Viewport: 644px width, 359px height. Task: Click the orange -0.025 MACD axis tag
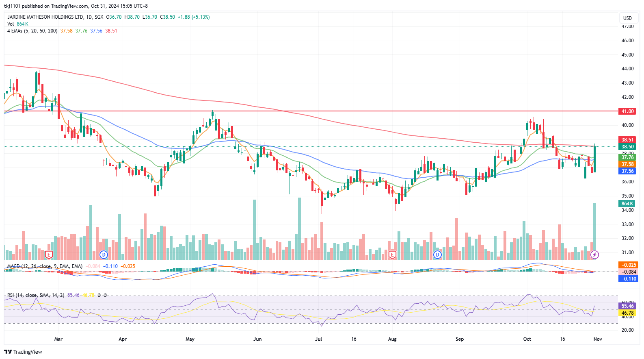coord(629,265)
